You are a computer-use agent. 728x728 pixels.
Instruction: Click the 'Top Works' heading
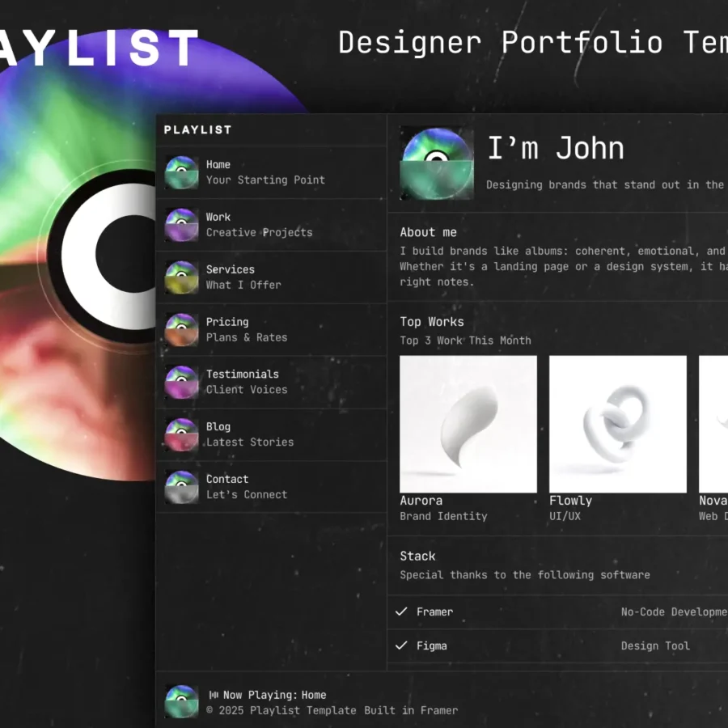tap(432, 322)
